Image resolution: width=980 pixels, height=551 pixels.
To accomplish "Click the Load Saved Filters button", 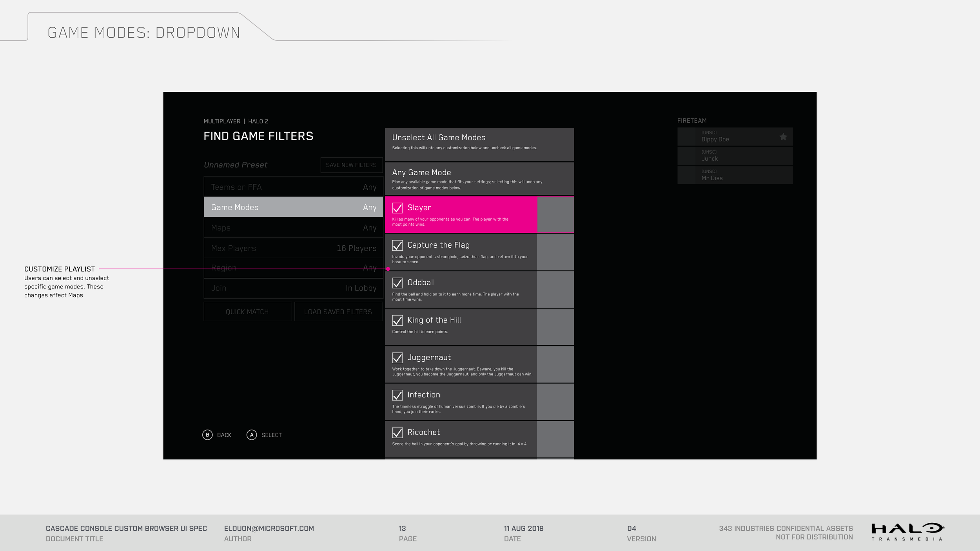I will click(x=338, y=312).
